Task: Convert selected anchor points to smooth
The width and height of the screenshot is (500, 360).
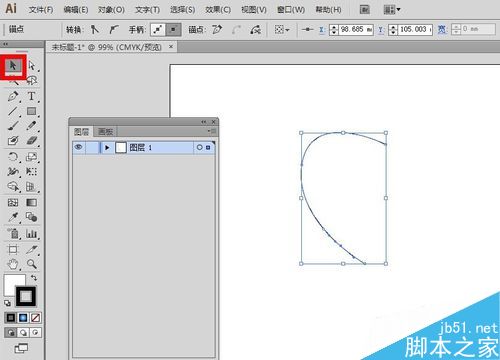Action: coord(114,30)
